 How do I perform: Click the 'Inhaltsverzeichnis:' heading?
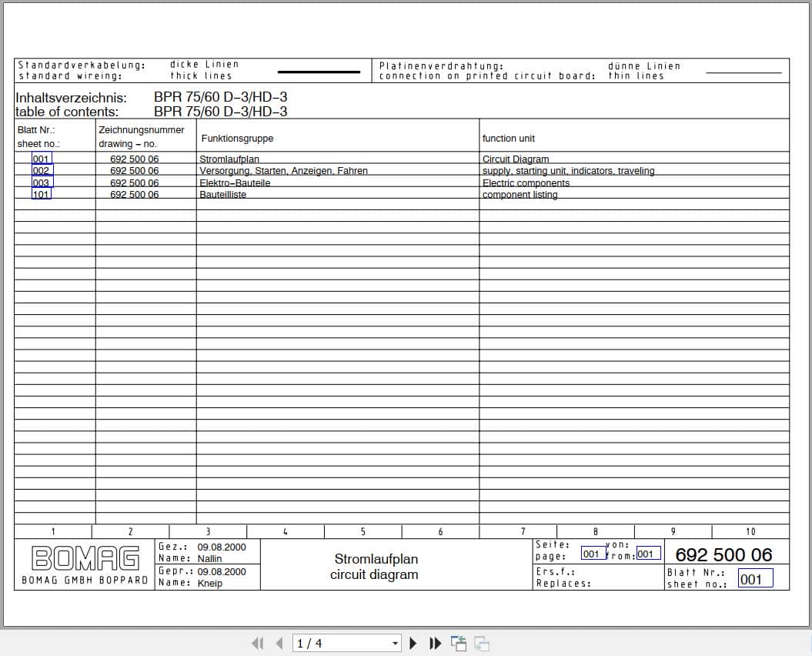coord(71,98)
